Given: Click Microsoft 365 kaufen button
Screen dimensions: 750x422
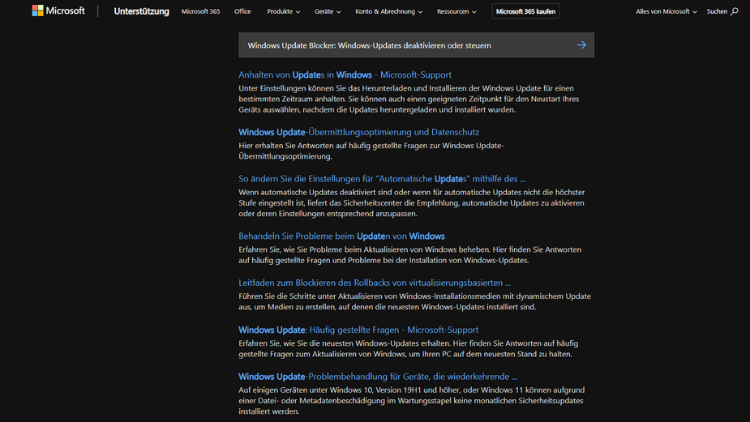Looking at the screenshot, I should 526,11.
